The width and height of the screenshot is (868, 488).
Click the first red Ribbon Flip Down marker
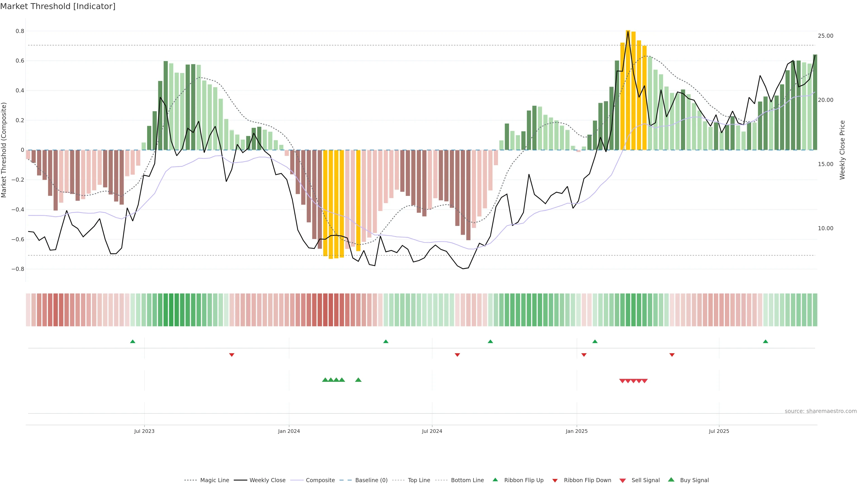[231, 355]
